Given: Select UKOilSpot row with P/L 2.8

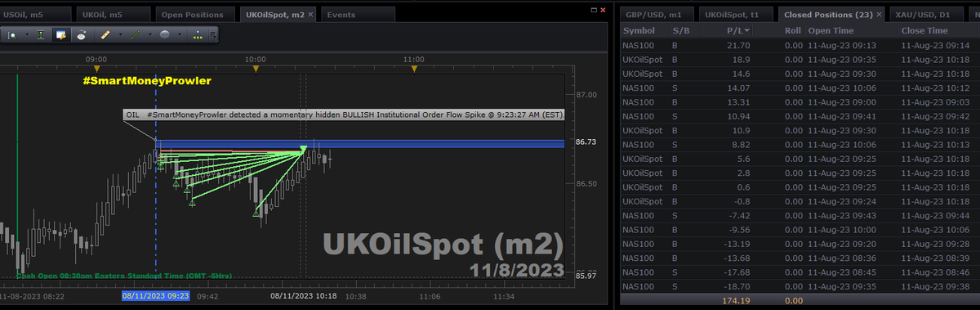Looking at the screenshot, I should coord(800,173).
